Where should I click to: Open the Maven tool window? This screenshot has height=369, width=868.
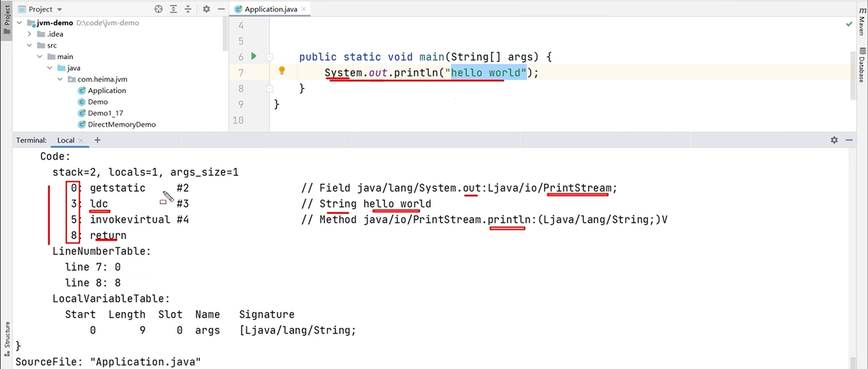862,21
